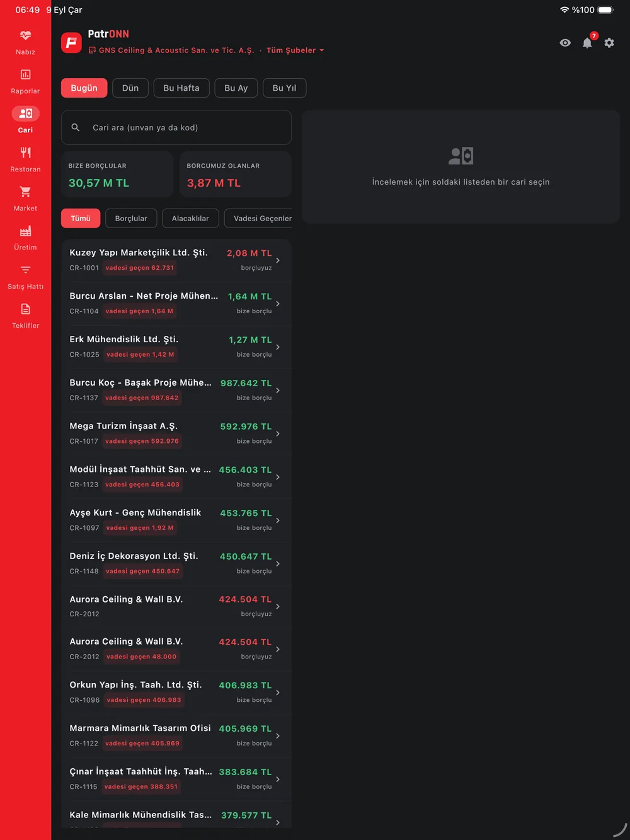
Task: Open the Raporlar reports icon
Action: click(x=25, y=75)
